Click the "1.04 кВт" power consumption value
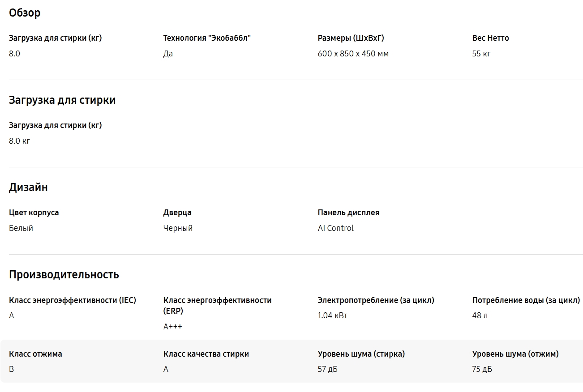Viewport: 583px width, 392px height. [332, 315]
